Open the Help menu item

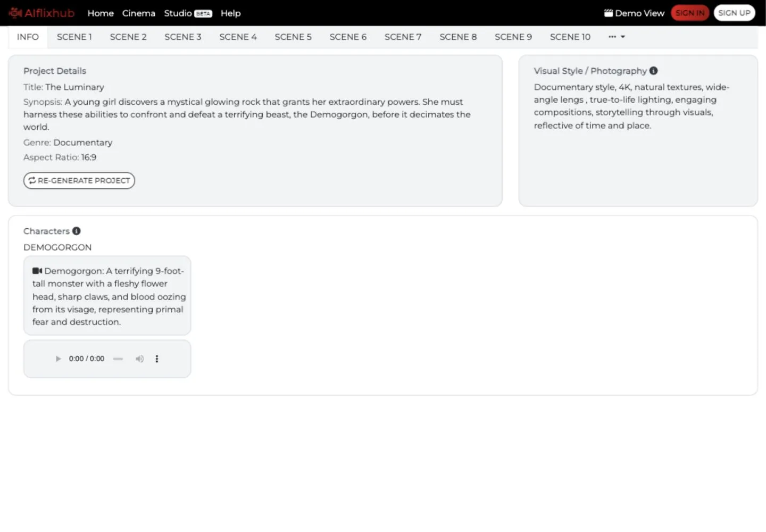point(231,13)
